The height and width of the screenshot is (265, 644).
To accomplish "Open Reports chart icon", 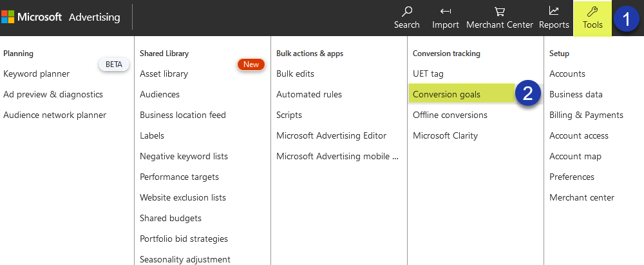I will 554,11.
